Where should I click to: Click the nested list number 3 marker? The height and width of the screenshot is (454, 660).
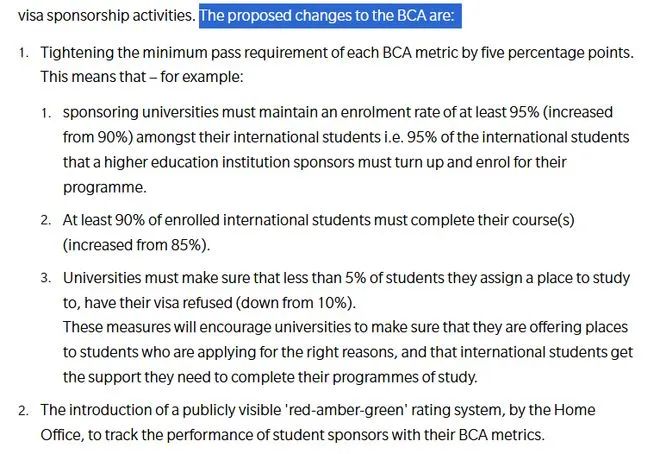46,279
